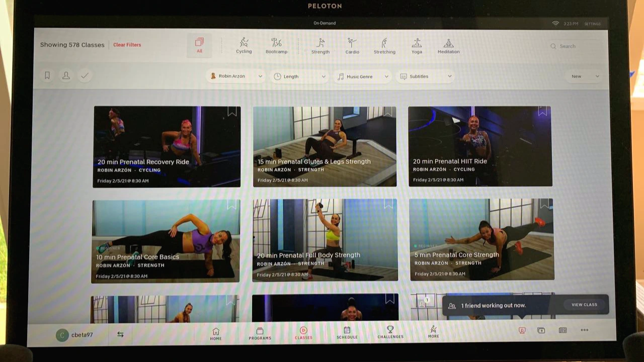
Task: Open the MORE tab
Action: (434, 332)
